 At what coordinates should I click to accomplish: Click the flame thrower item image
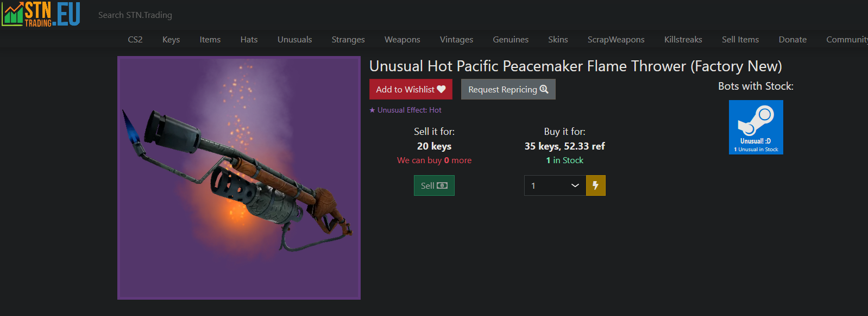pos(239,178)
